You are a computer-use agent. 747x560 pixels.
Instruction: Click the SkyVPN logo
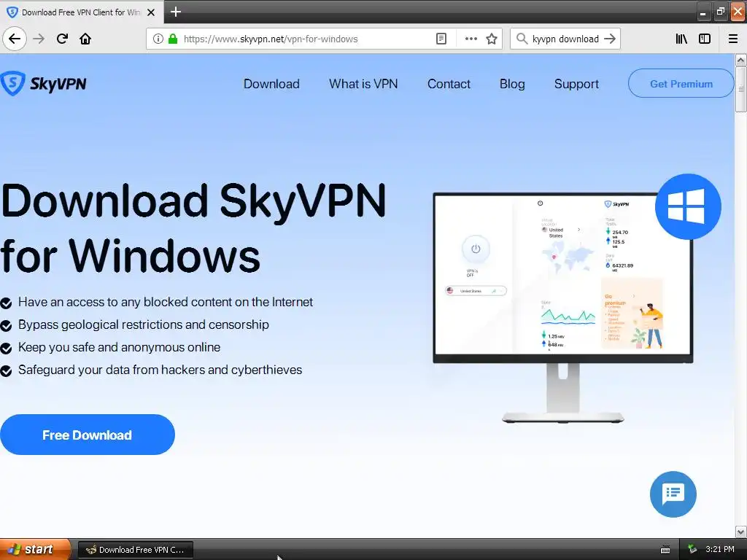click(43, 84)
